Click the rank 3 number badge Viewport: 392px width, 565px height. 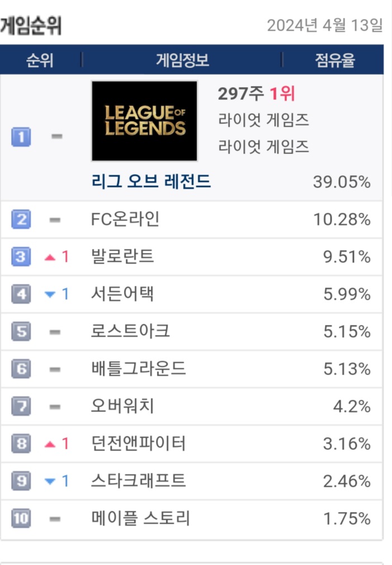pos(21,257)
